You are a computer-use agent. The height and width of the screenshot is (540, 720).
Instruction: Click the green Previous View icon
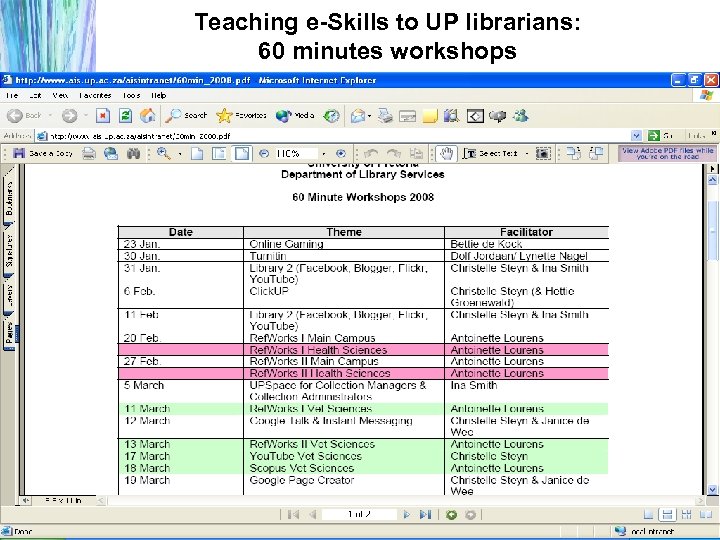[451, 515]
